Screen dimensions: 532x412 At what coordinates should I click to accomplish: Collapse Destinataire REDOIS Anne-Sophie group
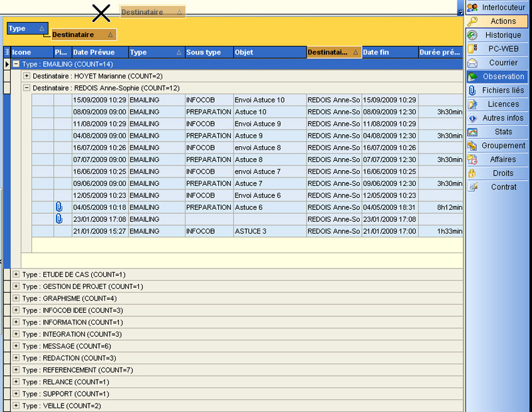coord(27,88)
